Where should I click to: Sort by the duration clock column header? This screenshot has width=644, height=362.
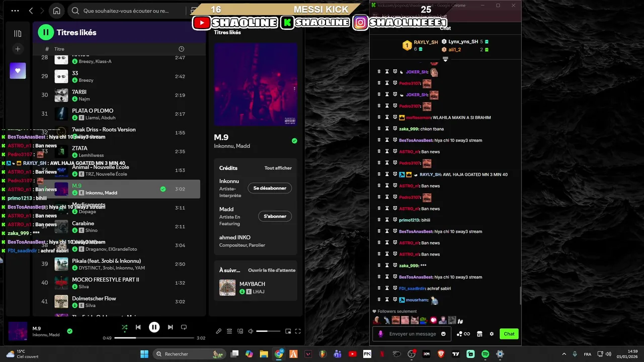[x=181, y=49]
